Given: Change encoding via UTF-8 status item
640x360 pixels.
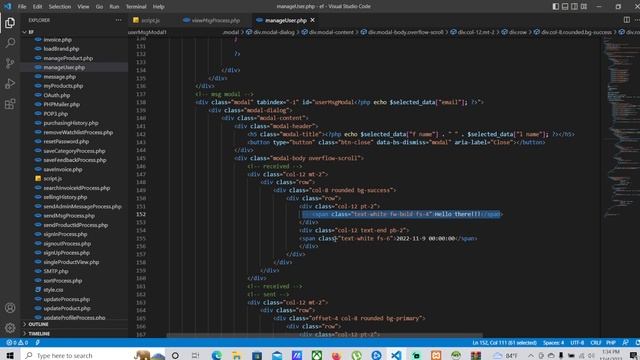Looking at the screenshot, I should 577,343.
